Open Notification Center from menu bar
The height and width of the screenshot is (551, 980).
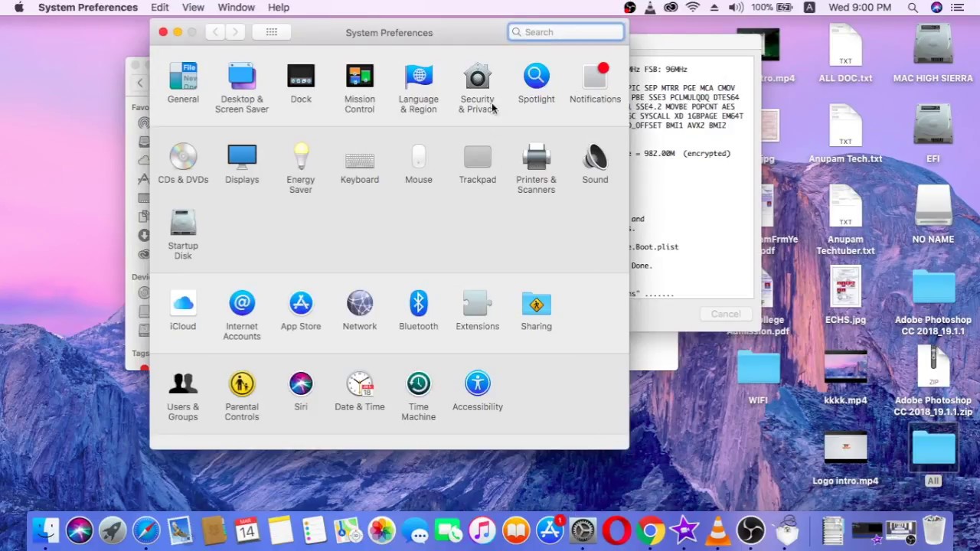click(958, 8)
